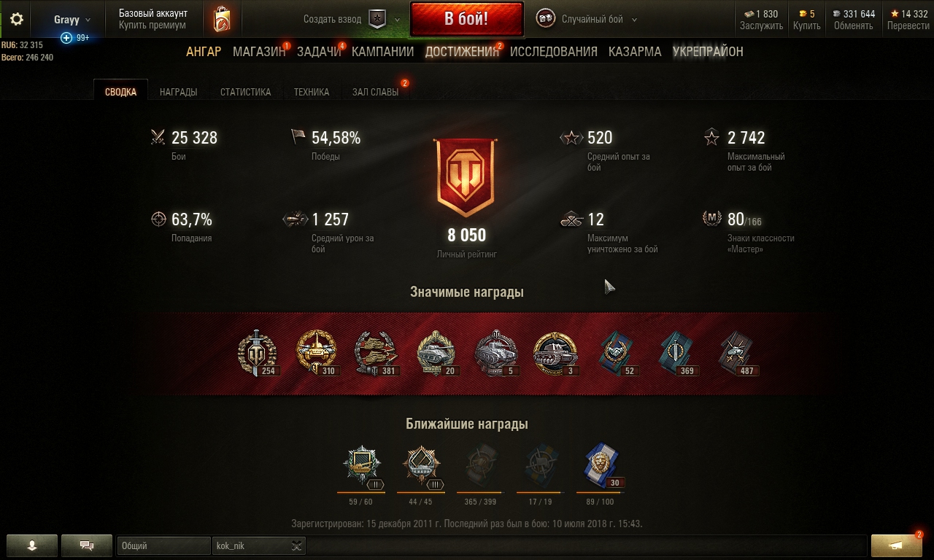Open the settings gear menu
Viewport: 934px width, 560px height.
click(17, 20)
